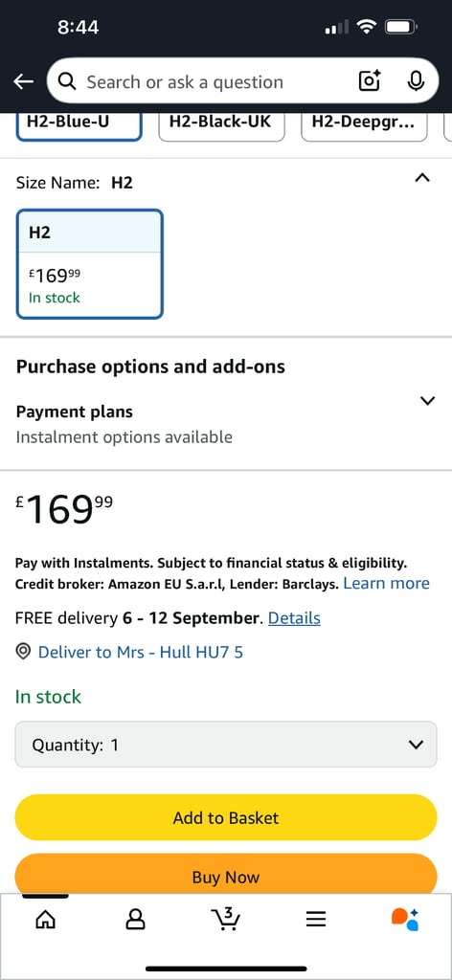Open the Quantity dropdown
This screenshot has width=452, height=980.
pos(226,745)
